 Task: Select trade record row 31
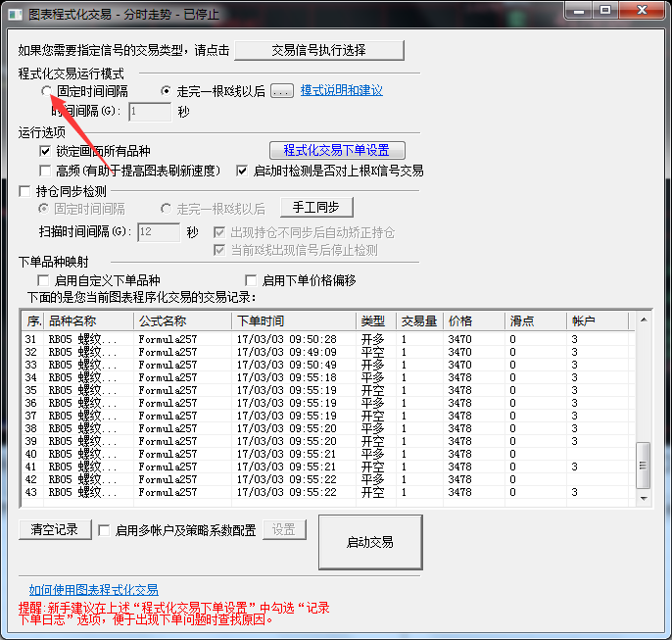point(328,339)
